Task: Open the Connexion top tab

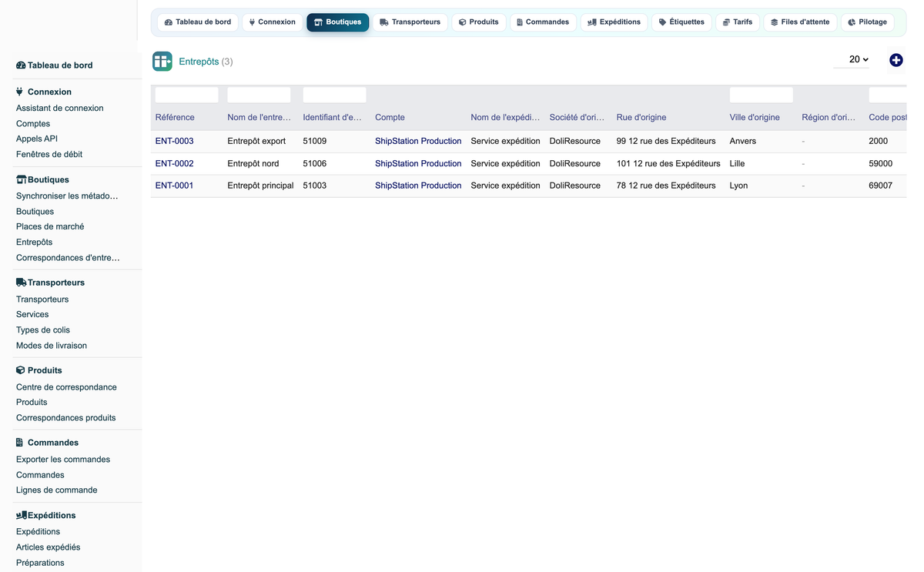Action: tap(273, 22)
